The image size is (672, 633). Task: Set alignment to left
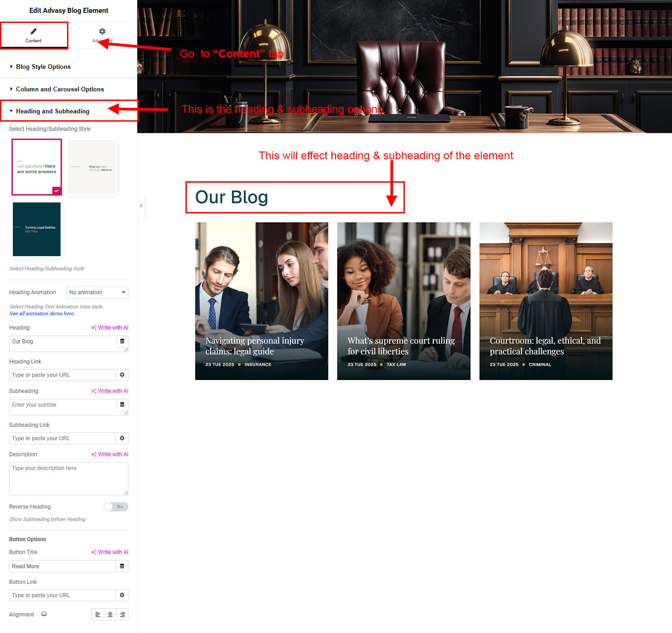coord(98,615)
